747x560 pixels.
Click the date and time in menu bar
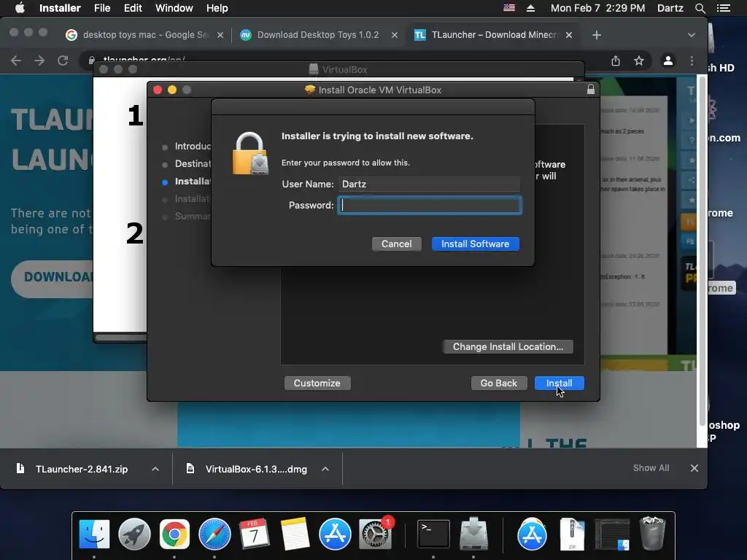pyautogui.click(x=598, y=8)
